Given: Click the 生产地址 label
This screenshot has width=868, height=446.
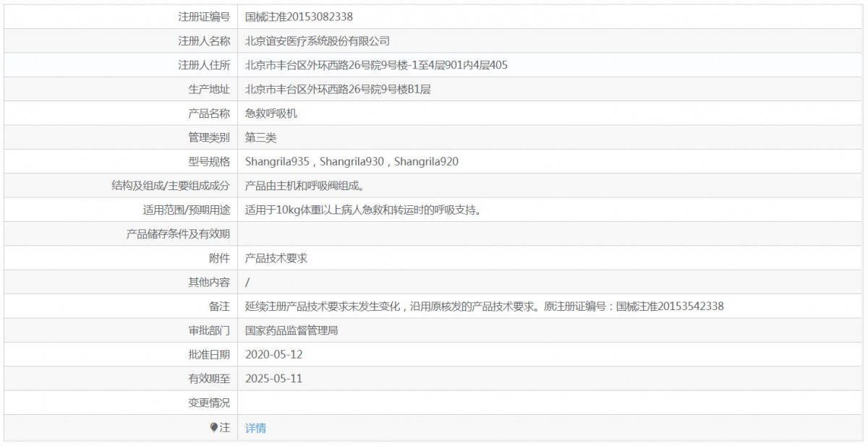Looking at the screenshot, I should pyautogui.click(x=209, y=90).
